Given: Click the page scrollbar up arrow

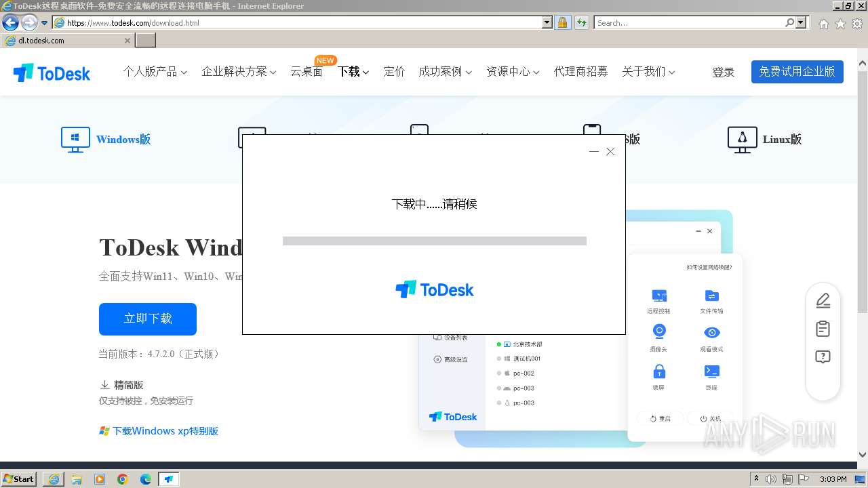Looking at the screenshot, I should point(863,63).
